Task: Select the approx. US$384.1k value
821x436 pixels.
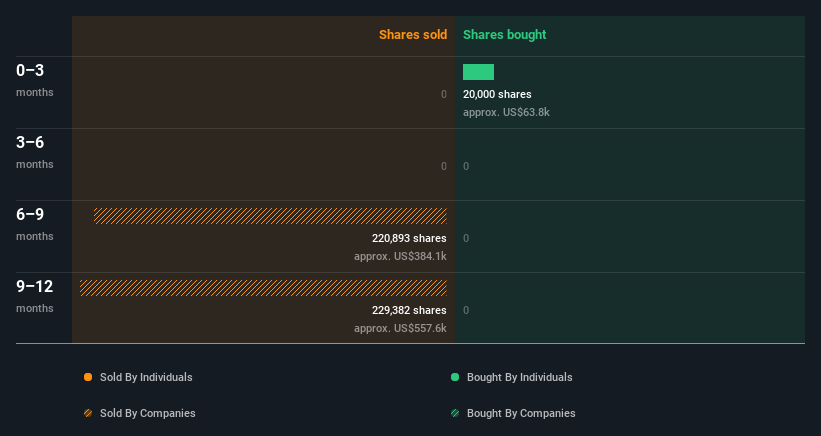Action: [x=400, y=256]
